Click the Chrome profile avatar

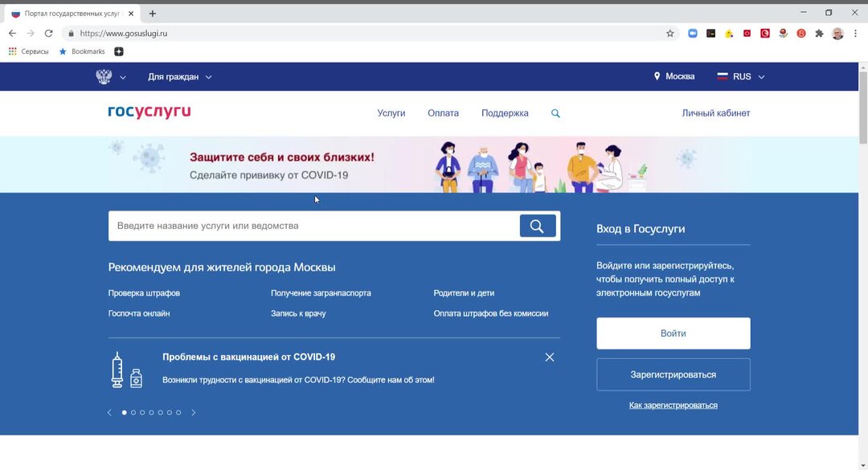pos(837,33)
